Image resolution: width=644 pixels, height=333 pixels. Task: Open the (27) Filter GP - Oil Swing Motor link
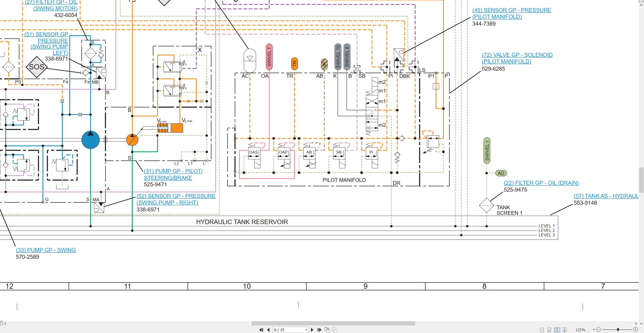pos(51,5)
